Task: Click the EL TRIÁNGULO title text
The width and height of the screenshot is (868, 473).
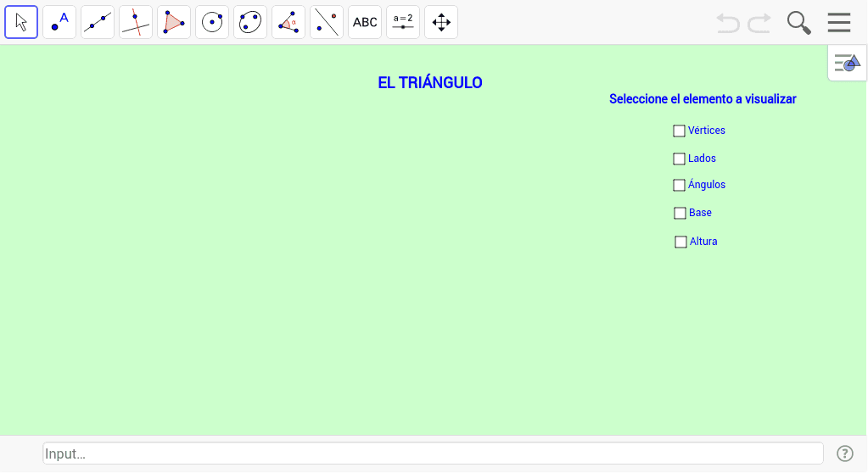Action: tap(430, 82)
